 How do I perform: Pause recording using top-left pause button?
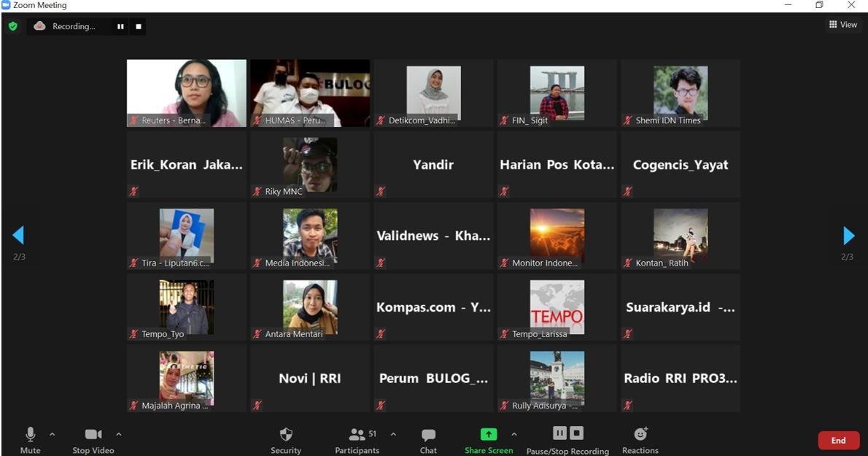(120, 26)
